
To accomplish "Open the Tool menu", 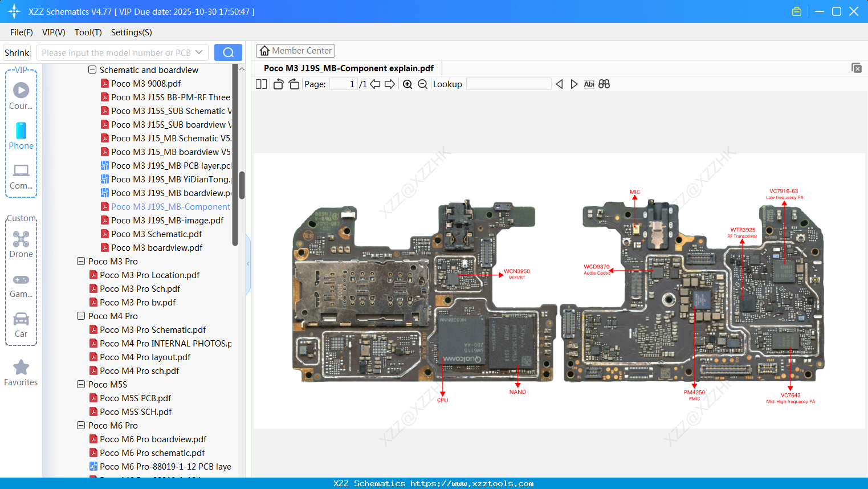I will pos(88,32).
